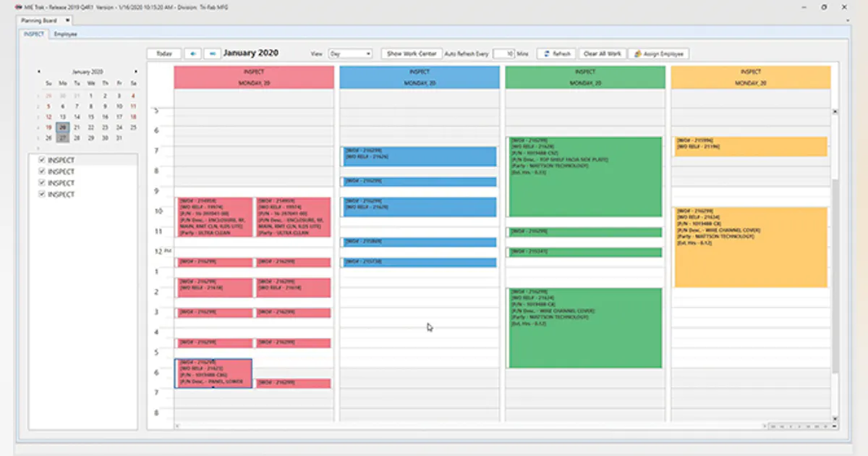The width and height of the screenshot is (868, 456).
Task: Select red PANEL, LOWER appointment
Action: point(213,373)
